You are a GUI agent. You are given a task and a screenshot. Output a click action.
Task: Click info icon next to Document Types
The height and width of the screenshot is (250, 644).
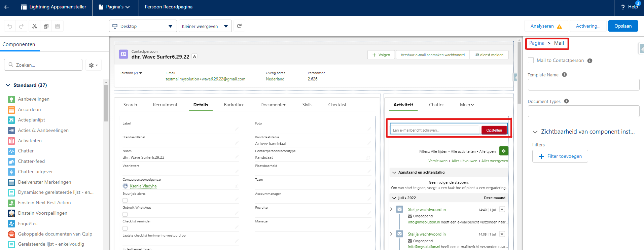pyautogui.click(x=566, y=101)
